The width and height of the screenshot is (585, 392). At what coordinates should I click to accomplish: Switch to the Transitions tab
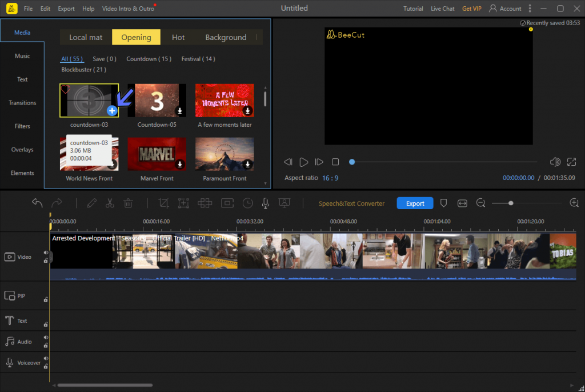[x=22, y=103]
